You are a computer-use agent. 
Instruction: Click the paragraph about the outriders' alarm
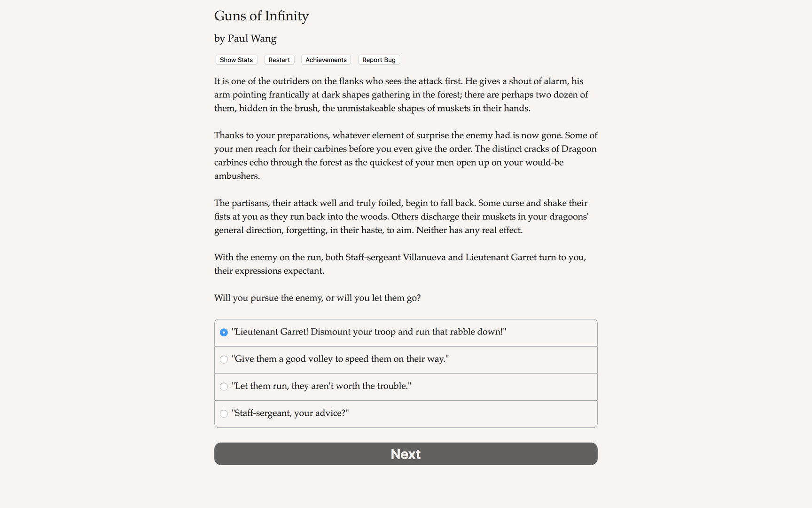coord(401,95)
